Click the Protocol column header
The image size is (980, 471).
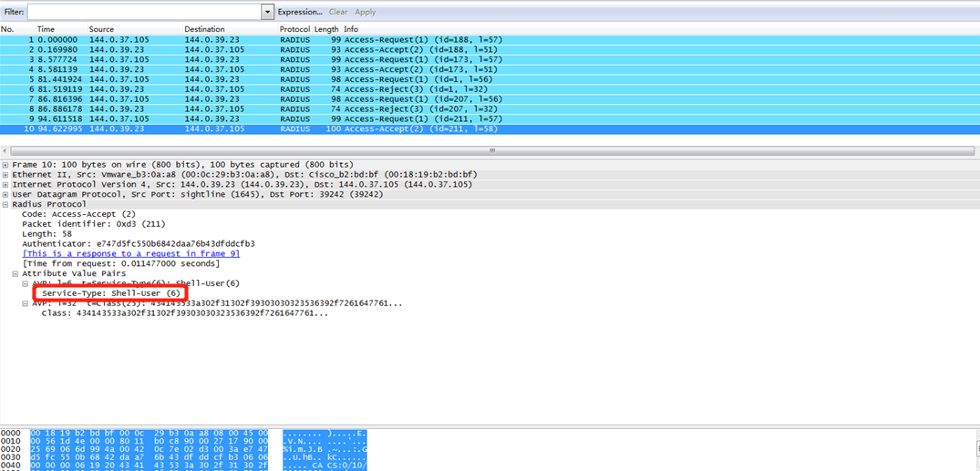tap(294, 29)
